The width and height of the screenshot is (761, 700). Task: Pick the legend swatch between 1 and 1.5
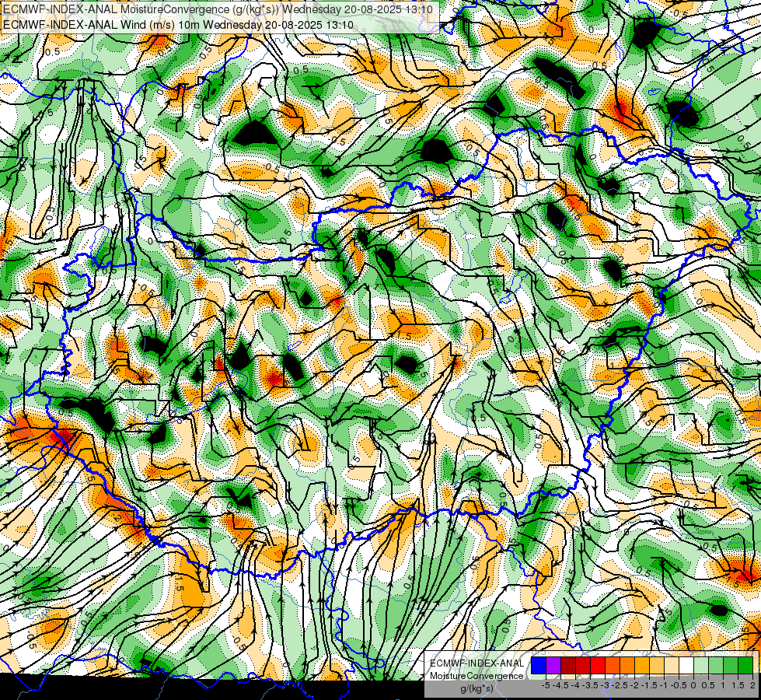[x=731, y=666]
